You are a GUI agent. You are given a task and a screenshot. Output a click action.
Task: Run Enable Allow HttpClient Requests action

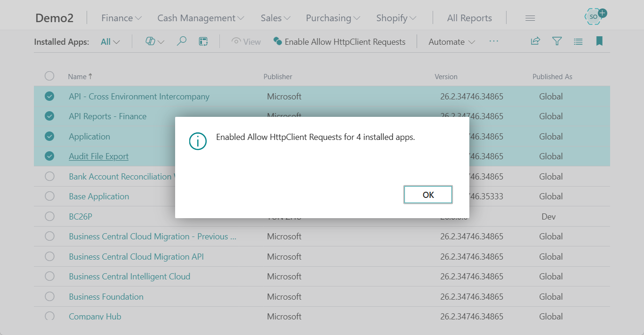click(x=340, y=41)
